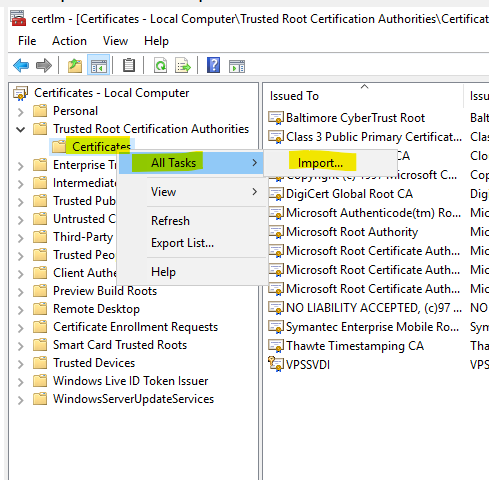The height and width of the screenshot is (480, 489).
Task: Click the Export List toolbar icon
Action: point(183,65)
